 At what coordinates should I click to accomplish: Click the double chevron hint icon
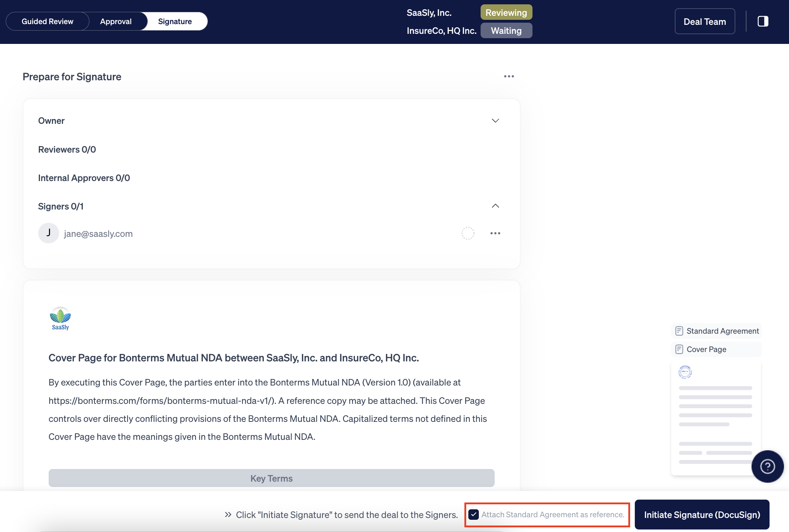click(x=228, y=515)
